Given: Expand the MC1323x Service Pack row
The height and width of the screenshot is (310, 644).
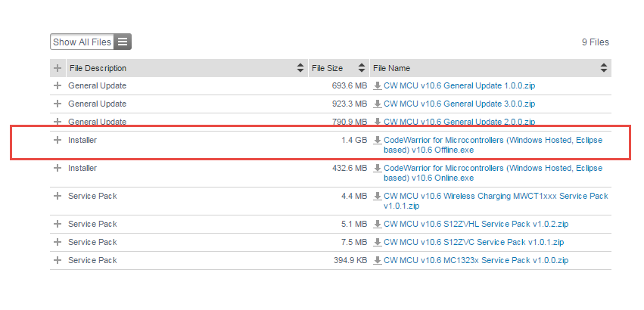Looking at the screenshot, I should tap(58, 260).
